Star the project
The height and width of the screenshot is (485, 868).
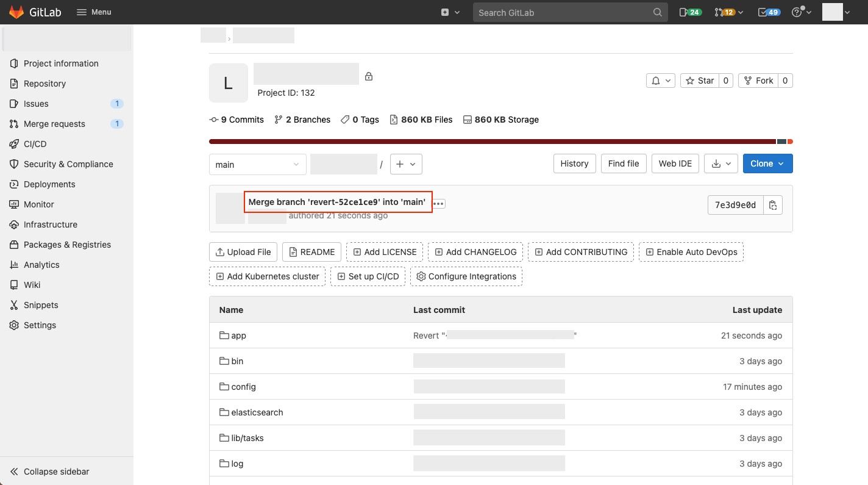[x=699, y=81]
